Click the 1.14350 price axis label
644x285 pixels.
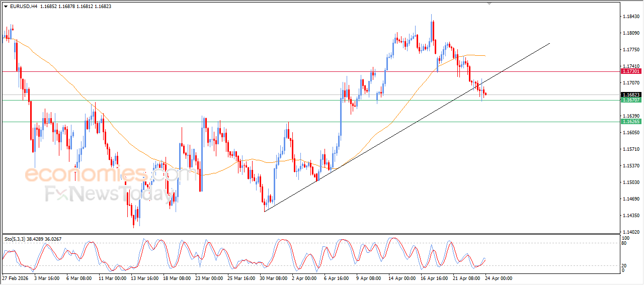click(631, 216)
